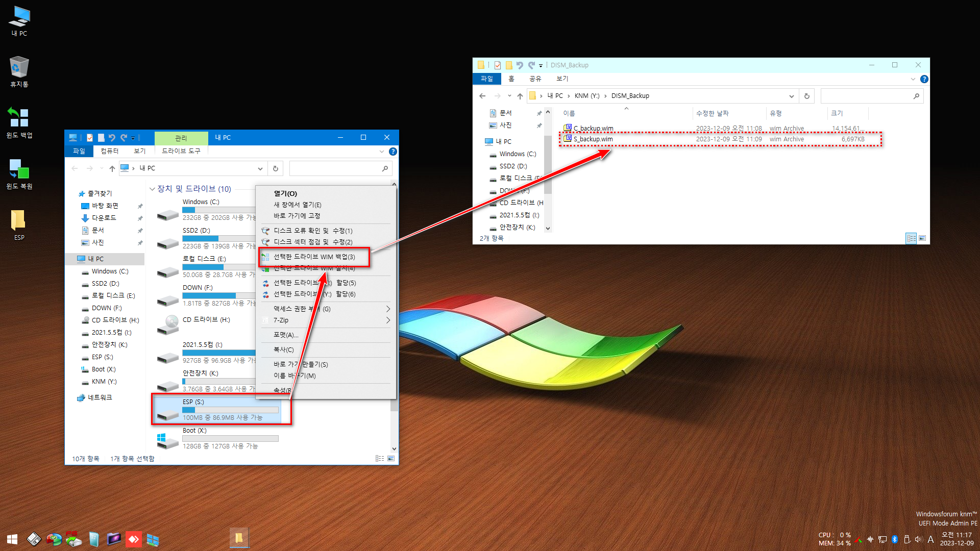Open the 휴지통 recycle bin icon
The height and width of the screenshot is (551, 980).
[x=19, y=71]
